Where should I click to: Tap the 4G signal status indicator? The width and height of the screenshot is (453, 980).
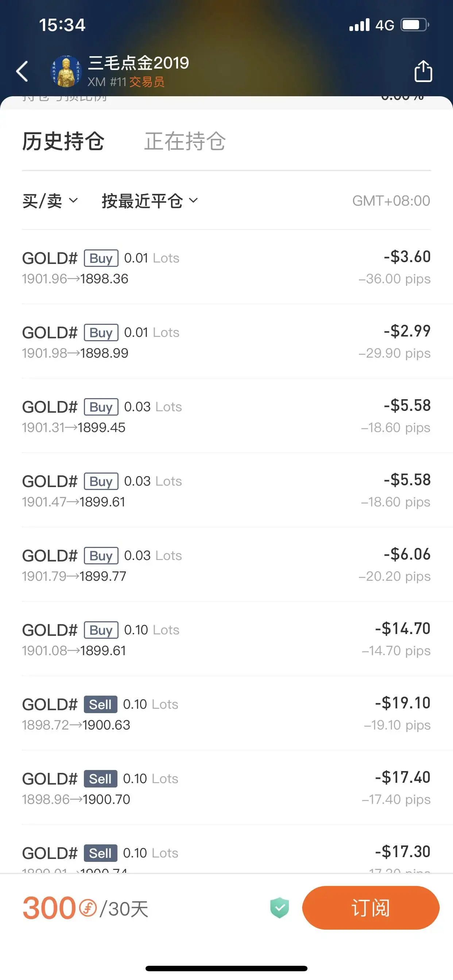pyautogui.click(x=384, y=25)
